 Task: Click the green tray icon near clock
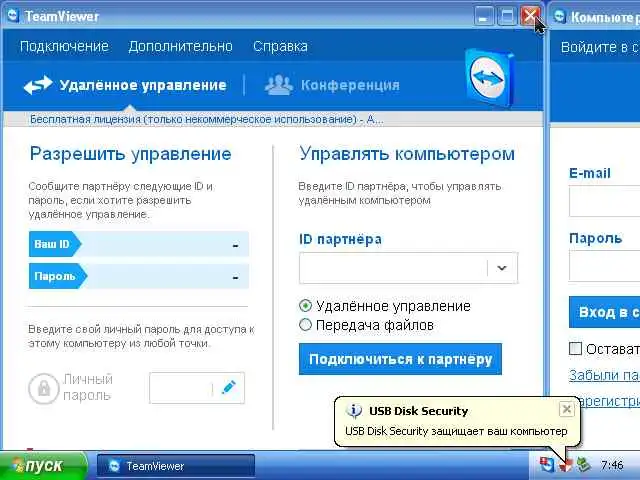tap(584, 465)
